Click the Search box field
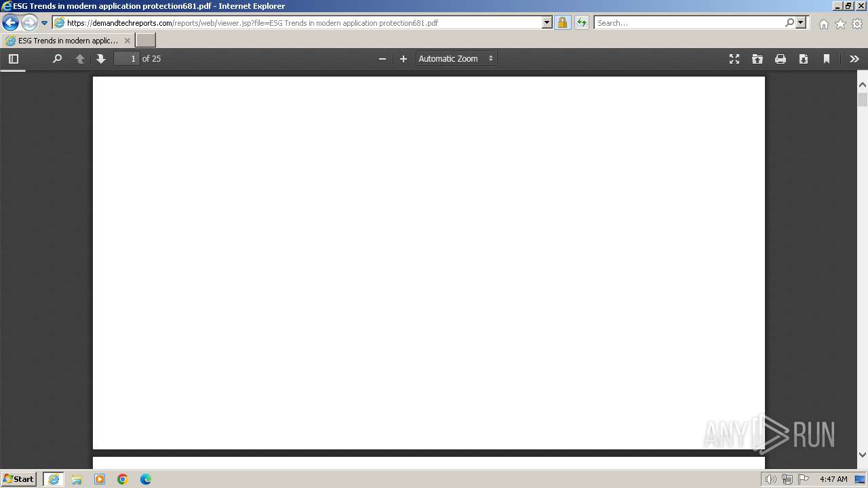868x488 pixels. pyautogui.click(x=689, y=23)
